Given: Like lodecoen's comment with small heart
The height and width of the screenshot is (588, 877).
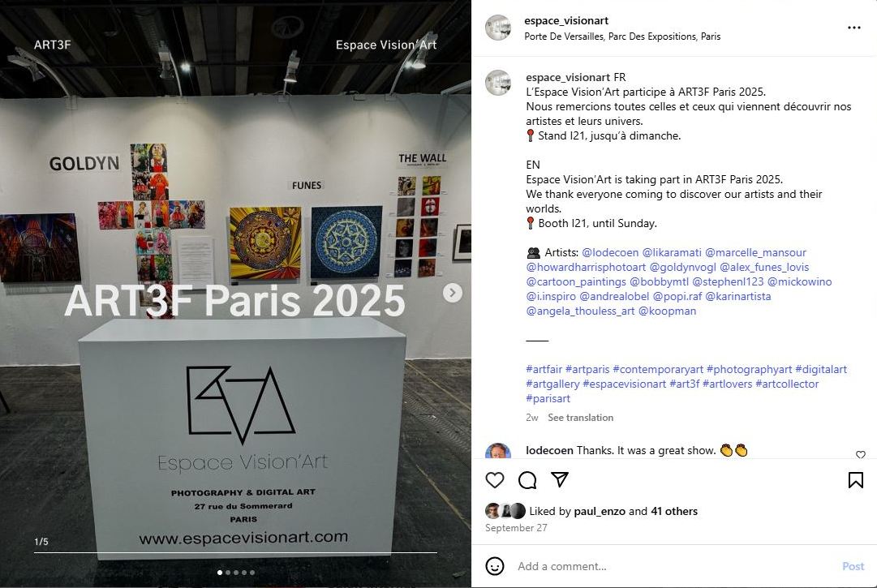Looking at the screenshot, I should coord(861,454).
